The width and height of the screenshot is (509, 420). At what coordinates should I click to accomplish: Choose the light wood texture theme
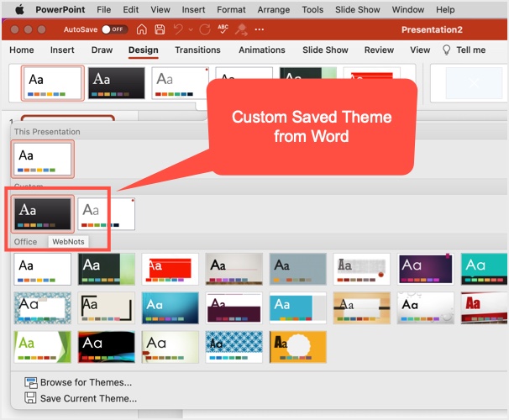click(362, 308)
